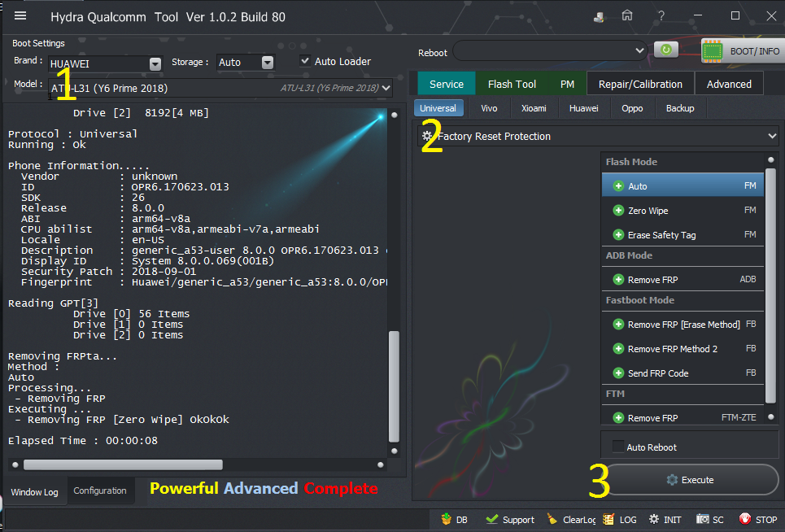Click the SC screenshot camera icon
785x532 pixels.
(x=703, y=520)
